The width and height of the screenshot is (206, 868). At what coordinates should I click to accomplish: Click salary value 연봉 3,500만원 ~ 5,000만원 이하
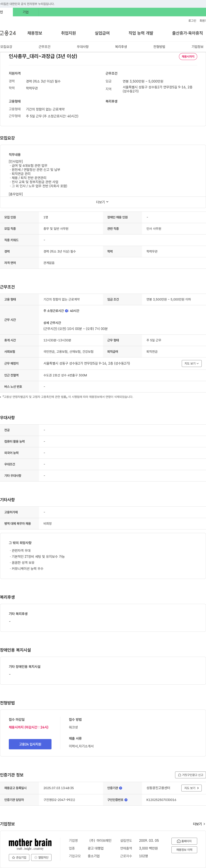click(168, 299)
